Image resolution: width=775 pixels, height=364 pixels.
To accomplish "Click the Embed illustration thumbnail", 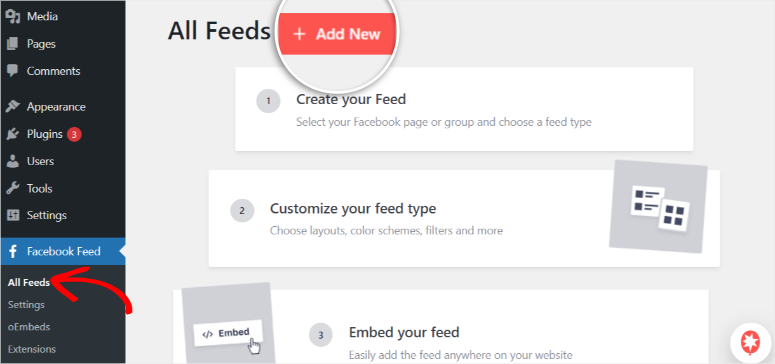I will tap(228, 323).
